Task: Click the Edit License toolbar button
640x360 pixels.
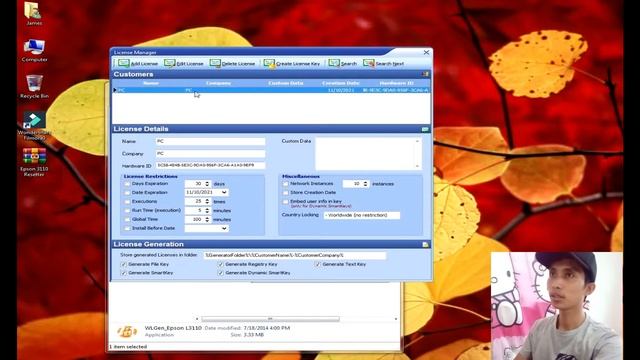Action: (184, 63)
